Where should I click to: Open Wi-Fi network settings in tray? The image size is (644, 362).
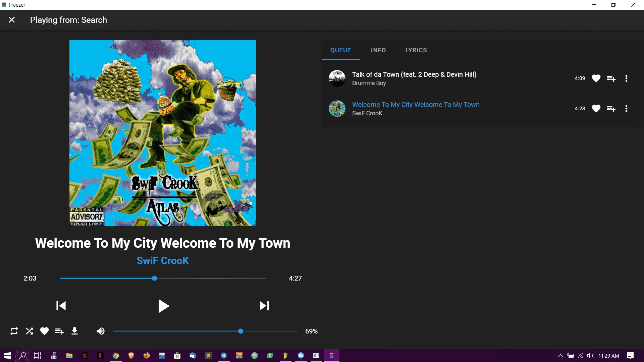coord(581,356)
